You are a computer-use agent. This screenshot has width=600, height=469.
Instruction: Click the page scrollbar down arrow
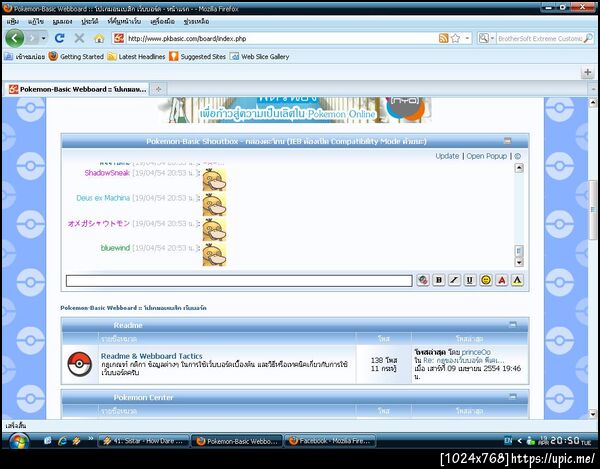click(593, 414)
